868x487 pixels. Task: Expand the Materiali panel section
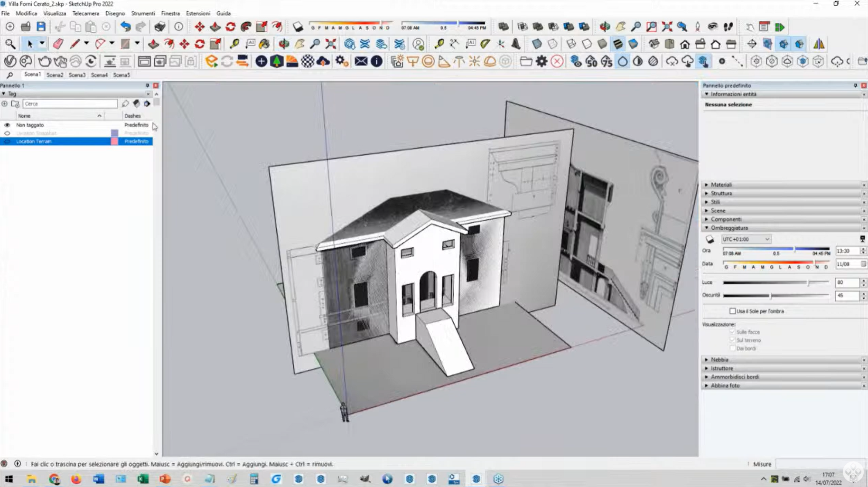pos(721,185)
